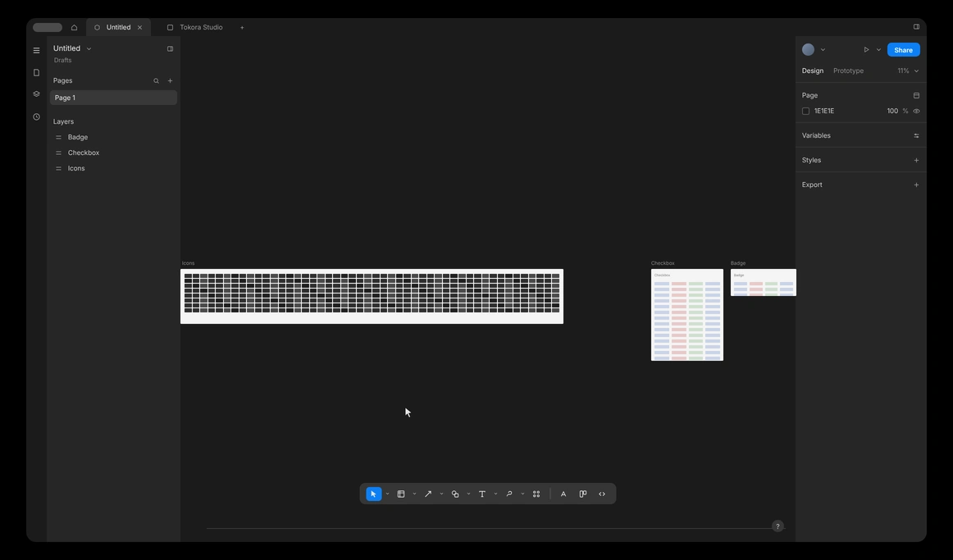Toggle Dev Mode code icon
Viewport: 953px width, 560px height.
(x=602, y=494)
